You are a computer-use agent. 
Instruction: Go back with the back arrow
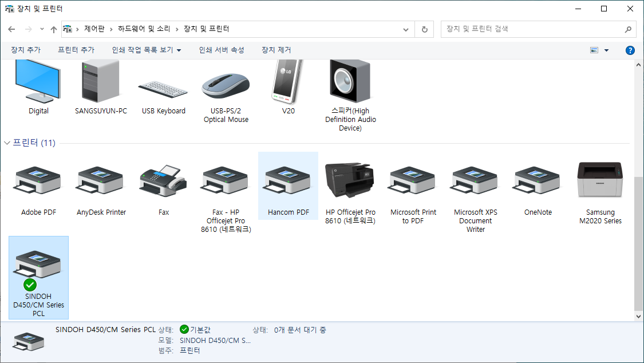[x=11, y=29]
